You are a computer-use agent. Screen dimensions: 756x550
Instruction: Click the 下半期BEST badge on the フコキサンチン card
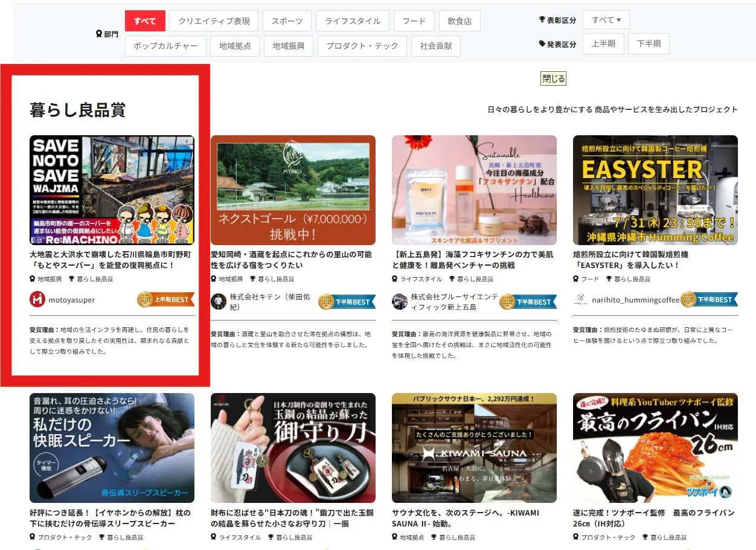(x=528, y=302)
